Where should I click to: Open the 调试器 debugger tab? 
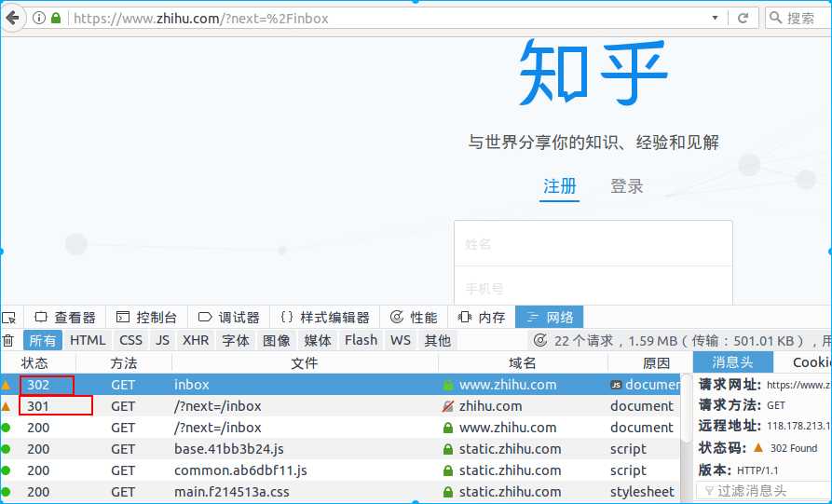tap(228, 318)
